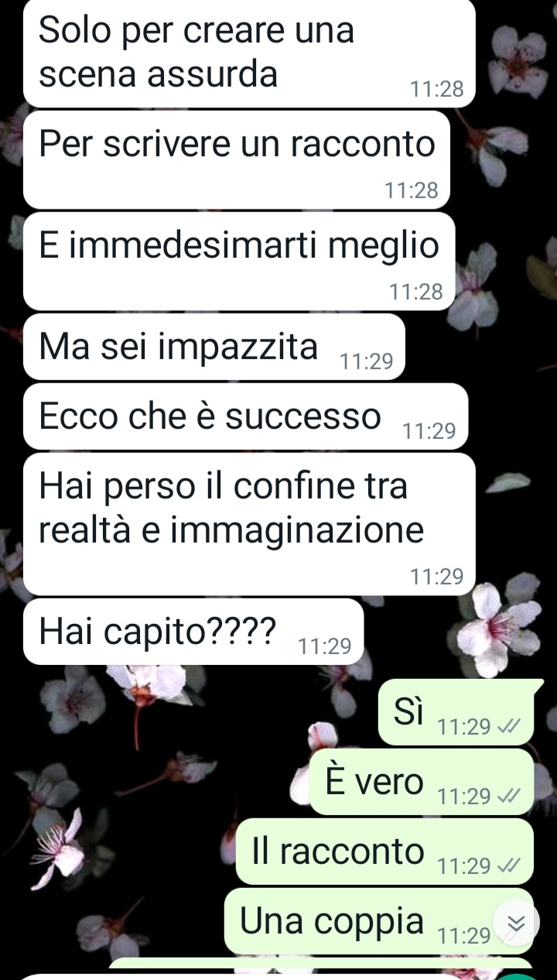
Task: Tap the sent "Una coppia" message text
Action: (x=333, y=921)
